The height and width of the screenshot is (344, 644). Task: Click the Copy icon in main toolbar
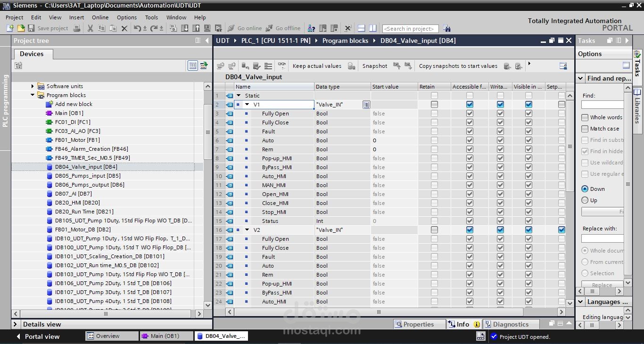(101, 28)
